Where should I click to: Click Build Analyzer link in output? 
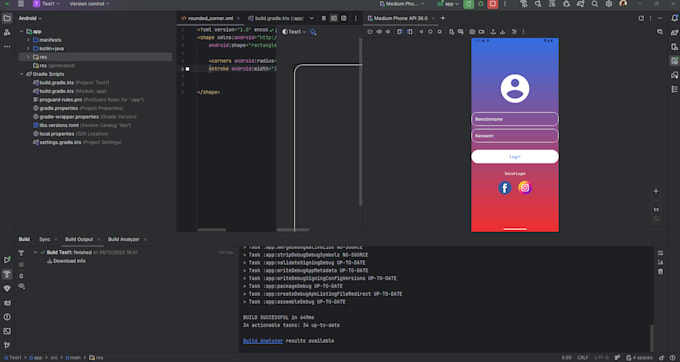(263, 341)
